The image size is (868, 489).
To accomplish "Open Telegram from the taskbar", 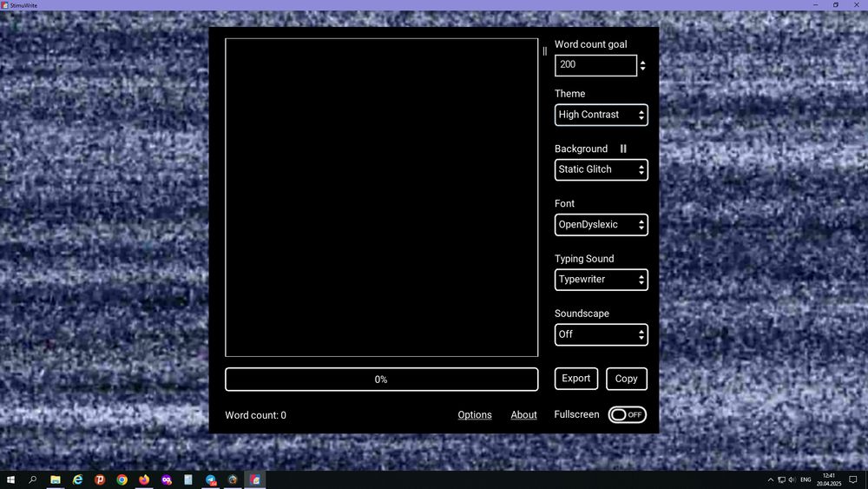I will [x=210, y=479].
